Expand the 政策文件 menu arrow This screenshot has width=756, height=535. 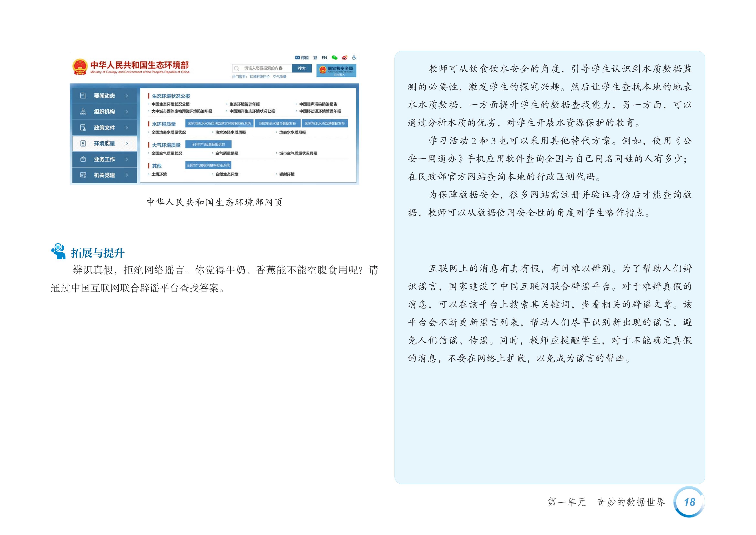[x=127, y=127]
